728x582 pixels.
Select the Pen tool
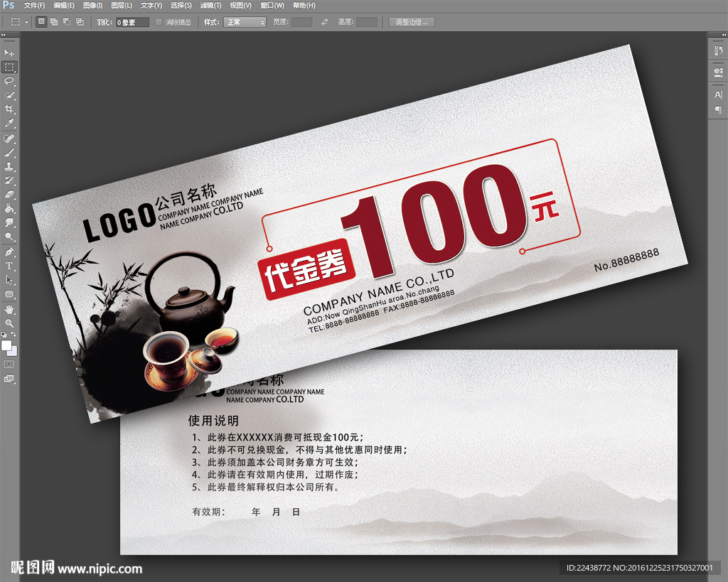pos(9,252)
